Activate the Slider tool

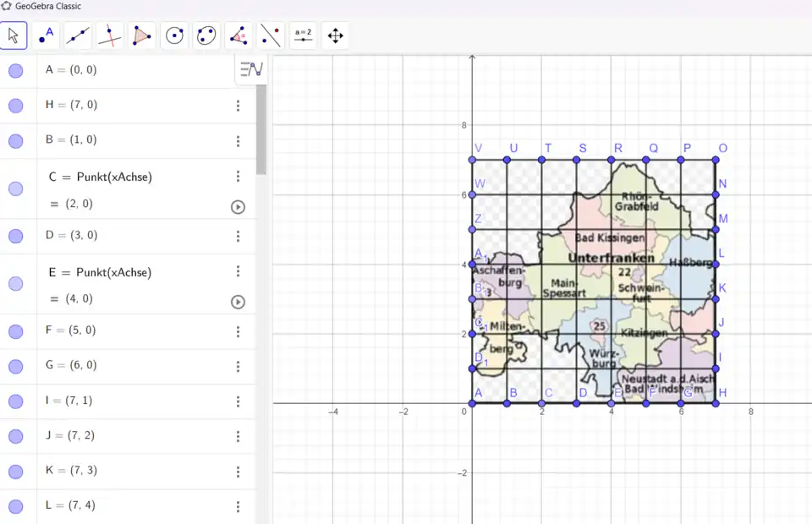[303, 35]
